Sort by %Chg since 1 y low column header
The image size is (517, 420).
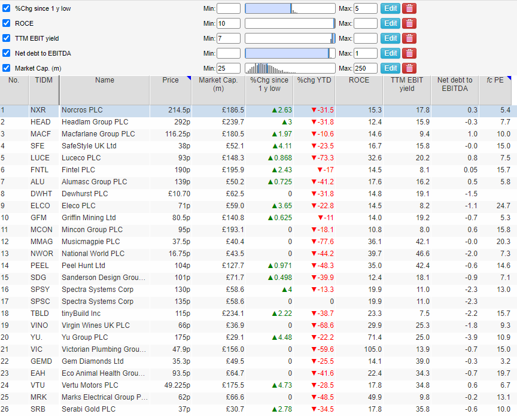coord(269,90)
